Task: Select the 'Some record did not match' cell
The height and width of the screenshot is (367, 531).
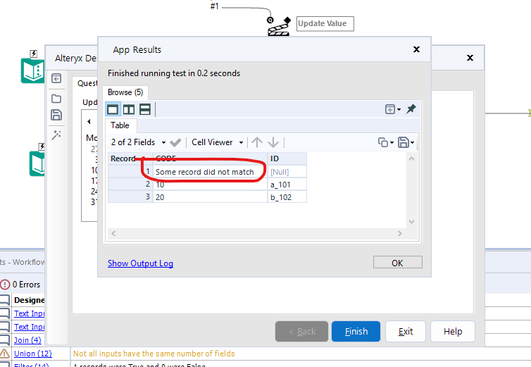Action: (210, 172)
